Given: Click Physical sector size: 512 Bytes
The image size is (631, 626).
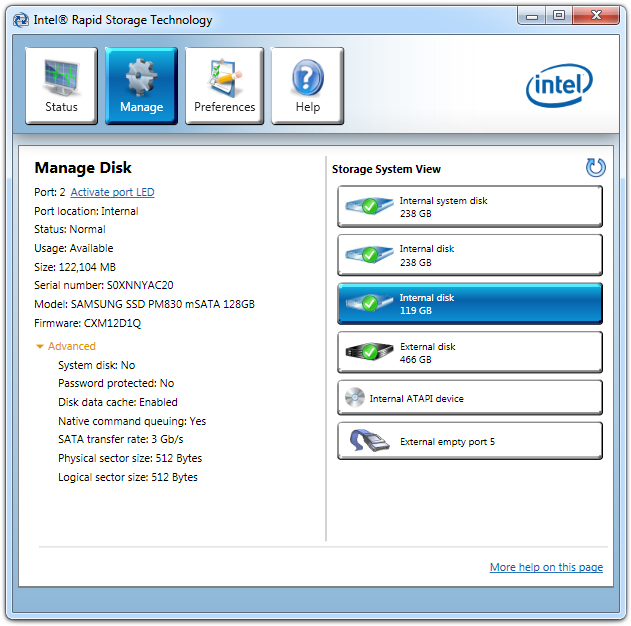Looking at the screenshot, I should pos(130,458).
